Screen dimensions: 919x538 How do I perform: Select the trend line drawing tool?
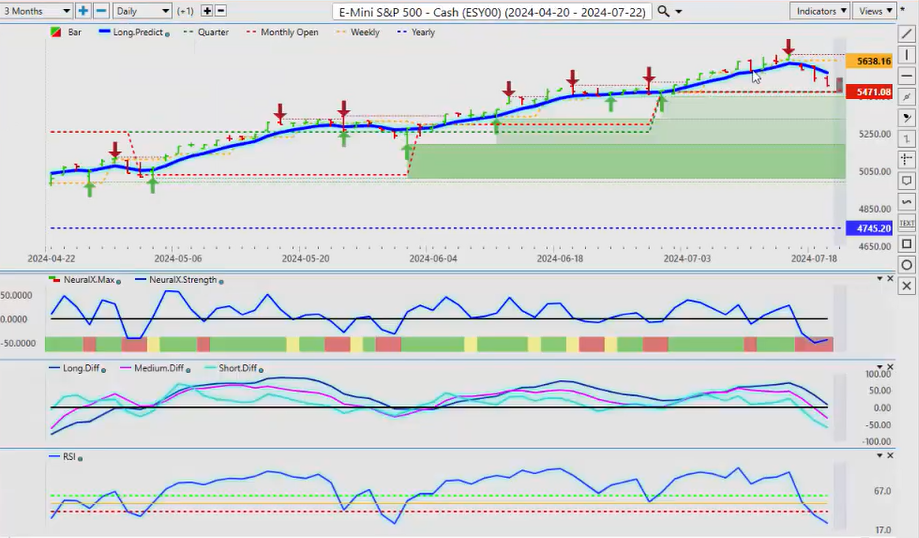coord(907,35)
